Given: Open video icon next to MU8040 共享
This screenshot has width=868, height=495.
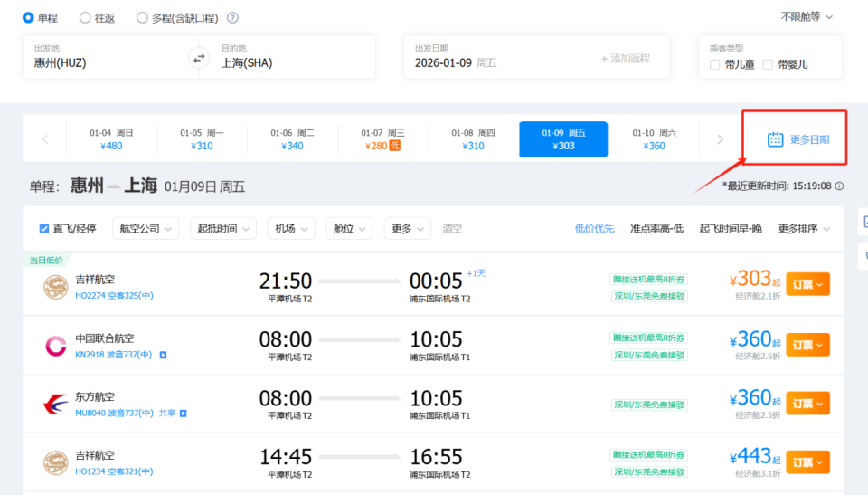Looking at the screenshot, I should (x=184, y=413).
